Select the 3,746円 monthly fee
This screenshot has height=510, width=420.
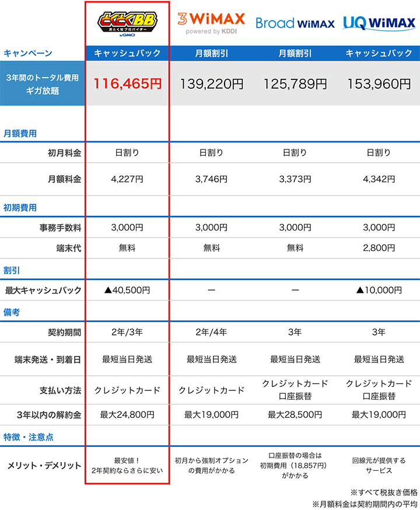click(x=211, y=179)
